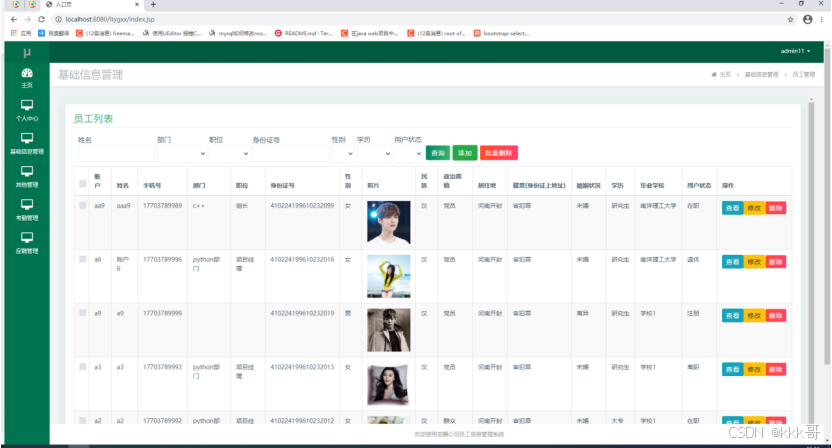Screen dimensions: 832x448
Task: Open the 学历 filter dropdown
Action: (375, 153)
